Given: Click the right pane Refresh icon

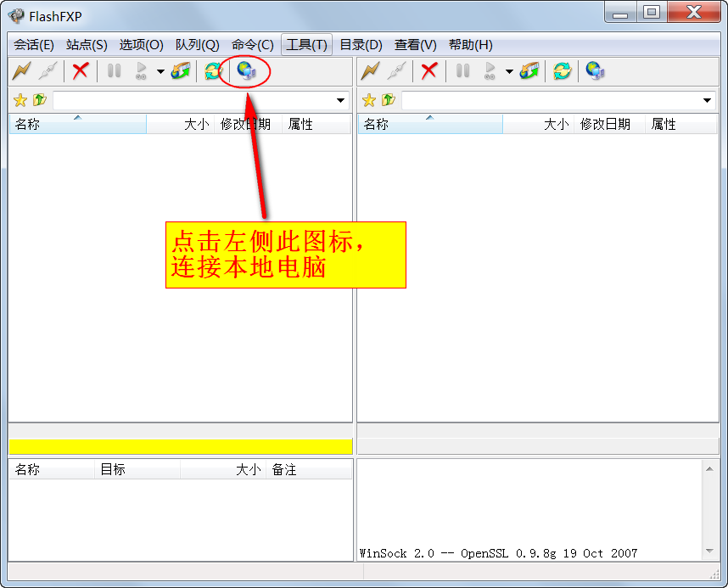Looking at the screenshot, I should [562, 71].
